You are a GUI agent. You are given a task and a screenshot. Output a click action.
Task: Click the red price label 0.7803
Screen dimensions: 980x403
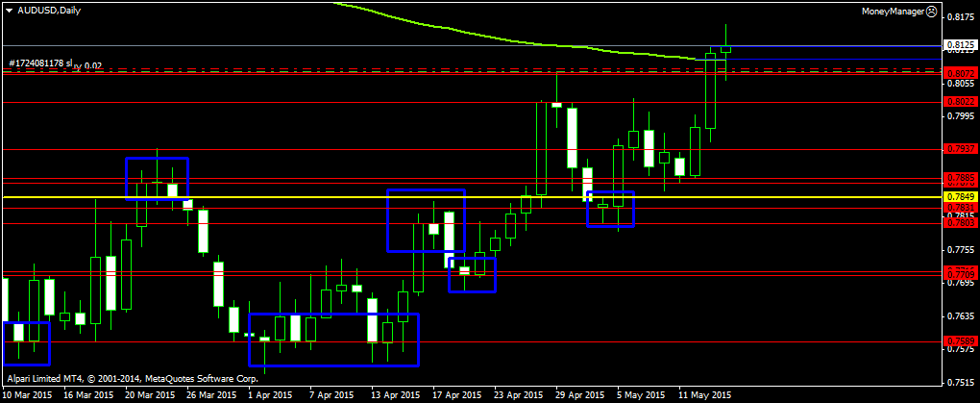coord(961,223)
